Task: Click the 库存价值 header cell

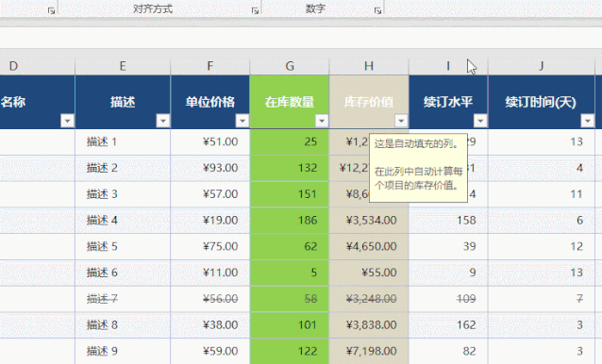Action: [369, 102]
